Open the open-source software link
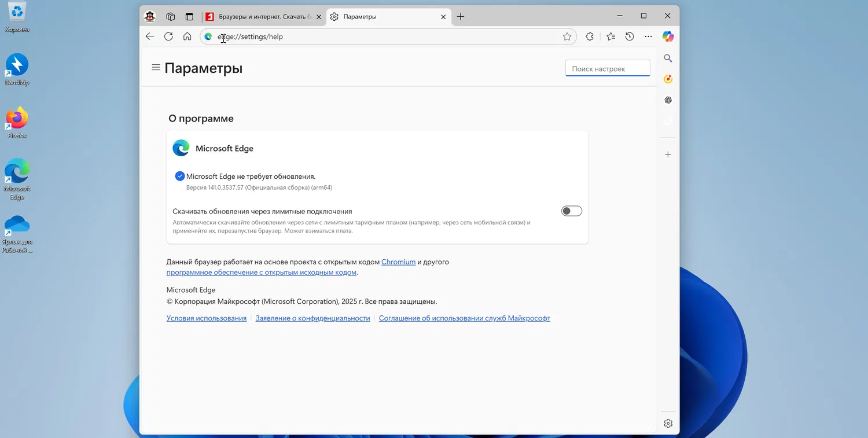Image resolution: width=868 pixels, height=438 pixels. (x=262, y=273)
